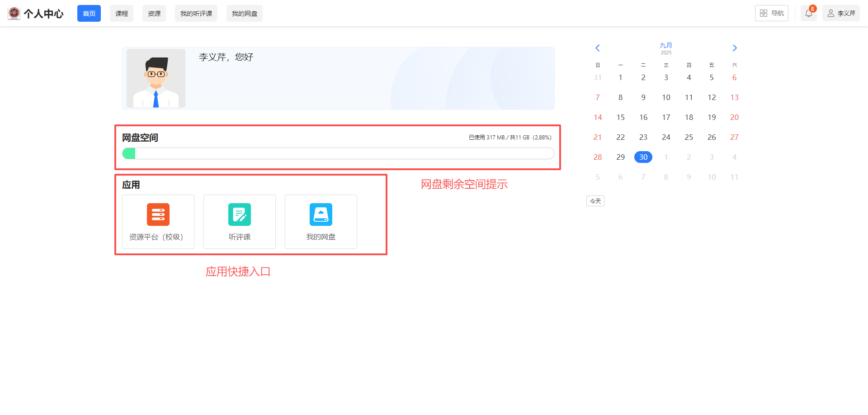This screenshot has height=415, width=868.
Task: Click the 九月 2025 calendar header
Action: coord(666,48)
